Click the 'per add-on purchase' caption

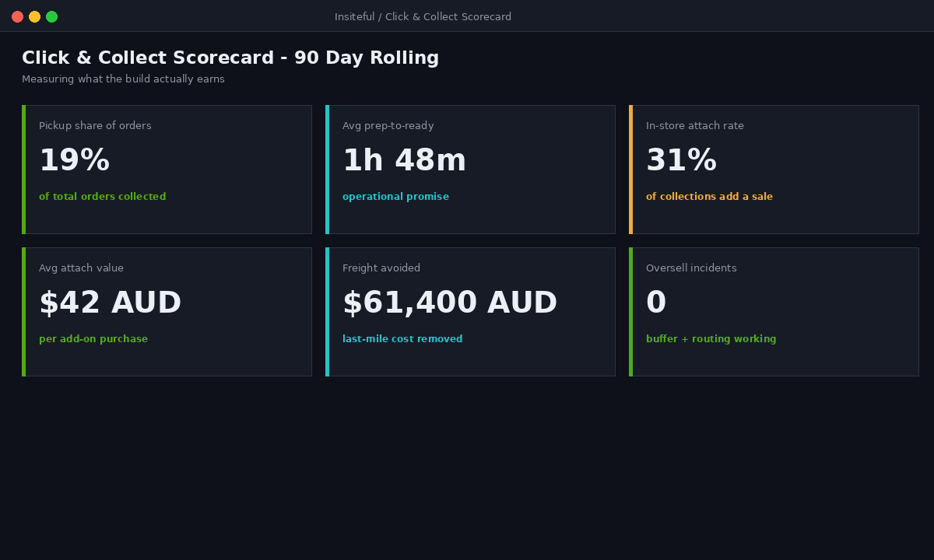tap(93, 339)
